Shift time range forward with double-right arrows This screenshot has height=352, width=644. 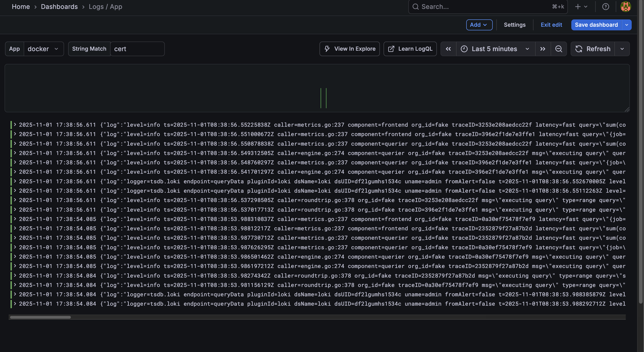[x=543, y=49]
